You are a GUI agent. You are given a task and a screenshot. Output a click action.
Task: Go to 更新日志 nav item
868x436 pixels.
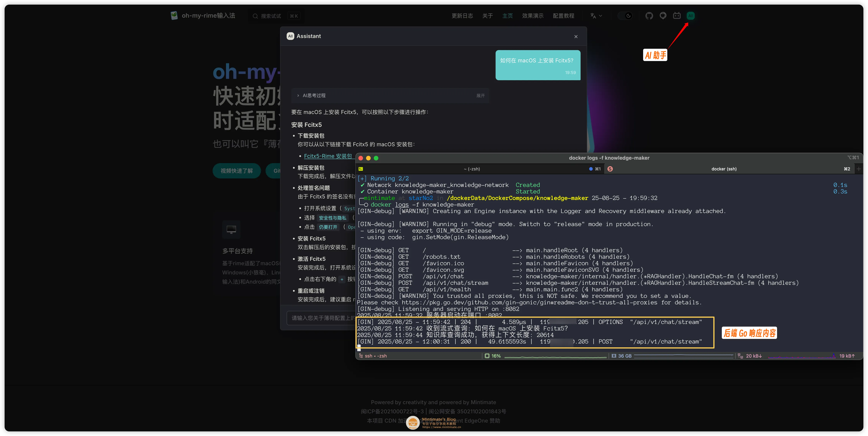tap(462, 16)
